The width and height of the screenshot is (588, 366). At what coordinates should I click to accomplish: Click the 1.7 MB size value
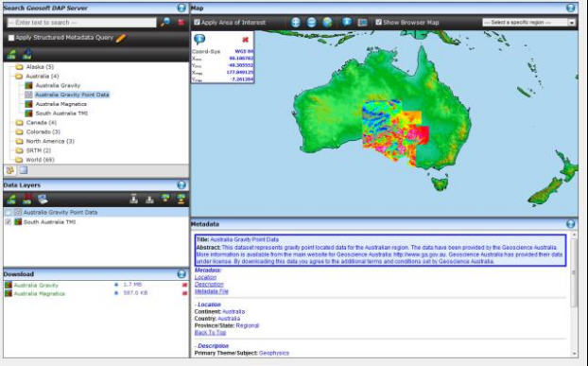tap(132, 285)
